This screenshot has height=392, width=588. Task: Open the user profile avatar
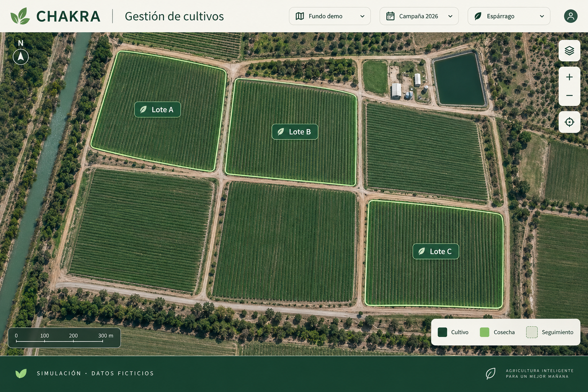pyautogui.click(x=570, y=16)
